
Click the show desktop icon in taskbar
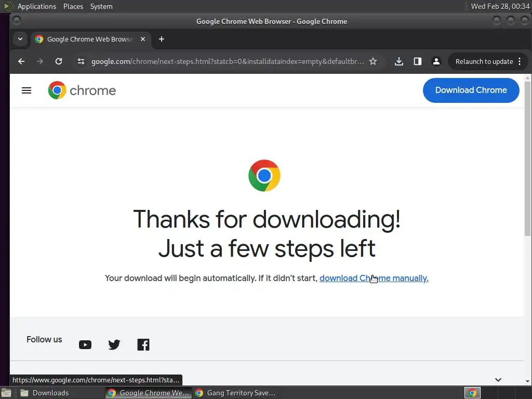pos(6,393)
